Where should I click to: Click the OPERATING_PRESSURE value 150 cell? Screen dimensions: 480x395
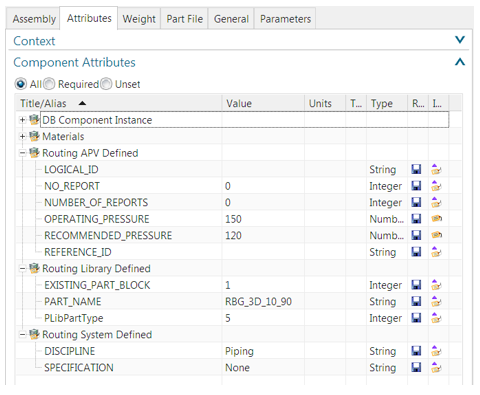pyautogui.click(x=263, y=219)
